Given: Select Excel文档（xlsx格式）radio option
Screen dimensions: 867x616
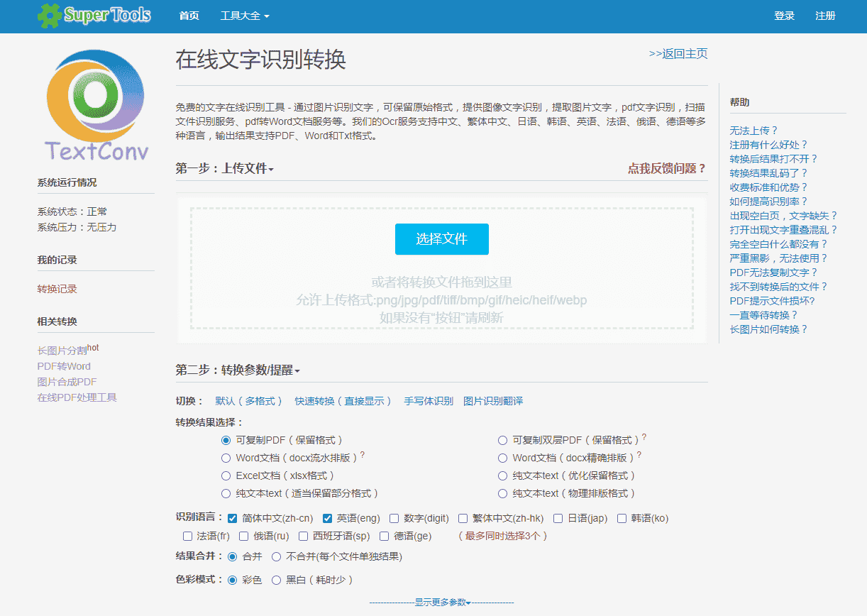Looking at the screenshot, I should 226,475.
